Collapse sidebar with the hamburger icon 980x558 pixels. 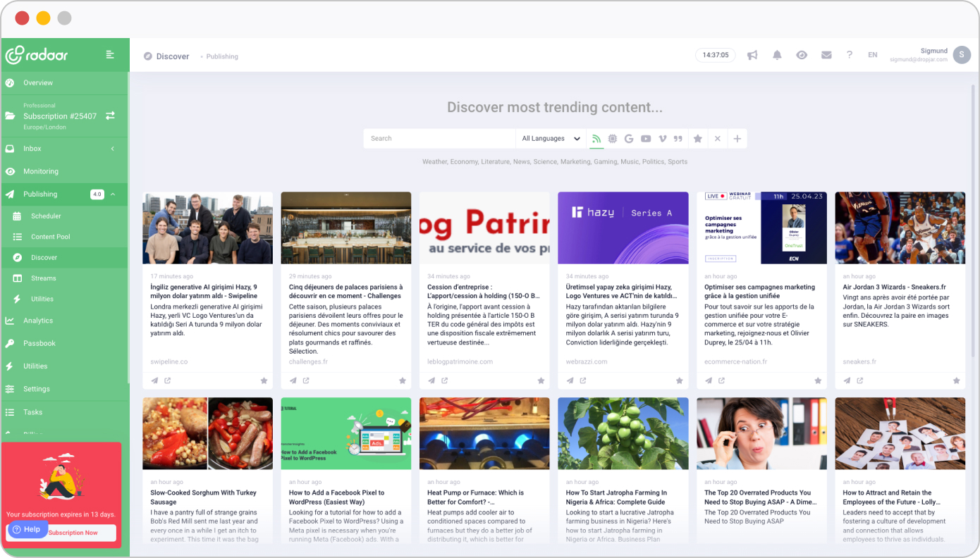tap(110, 54)
